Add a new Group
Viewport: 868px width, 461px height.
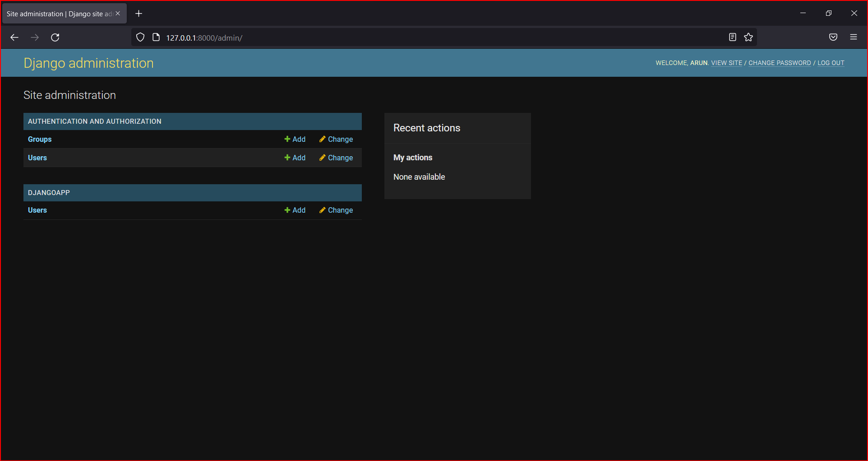tap(295, 140)
